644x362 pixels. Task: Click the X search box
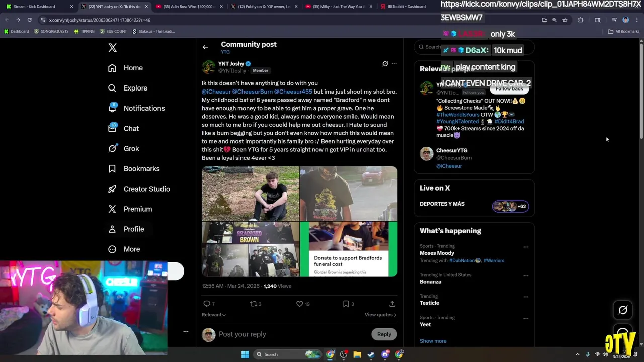pyautogui.click(x=474, y=47)
